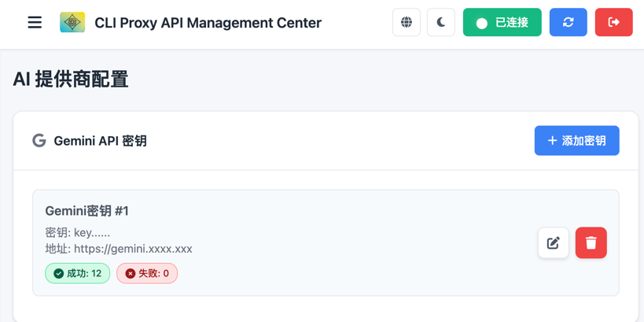Open the hamburger sidebar menu
The height and width of the screenshot is (322, 644).
coord(35,23)
